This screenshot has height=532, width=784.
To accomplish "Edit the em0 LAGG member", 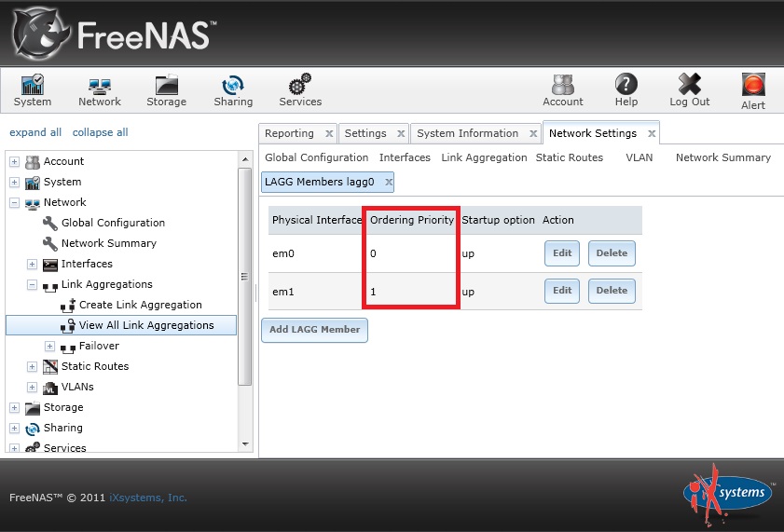I will coord(562,253).
